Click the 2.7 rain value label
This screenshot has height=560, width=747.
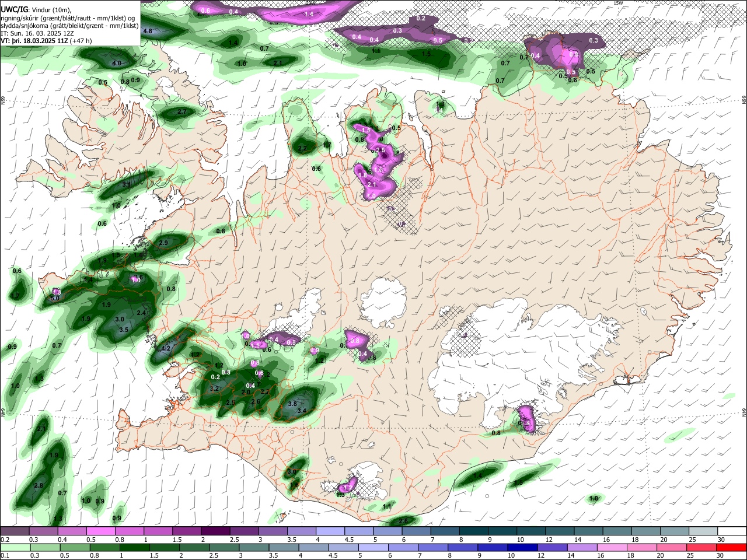click(181, 111)
